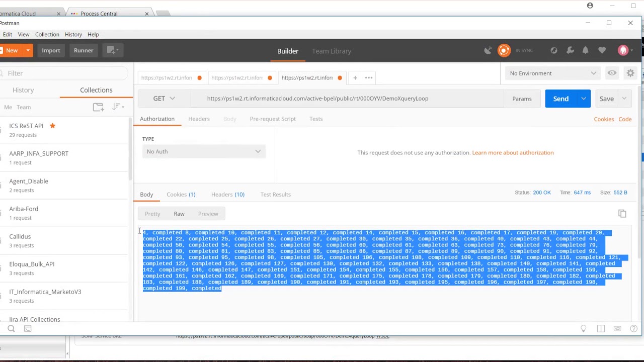Open the GET method dropdown

(164, 99)
